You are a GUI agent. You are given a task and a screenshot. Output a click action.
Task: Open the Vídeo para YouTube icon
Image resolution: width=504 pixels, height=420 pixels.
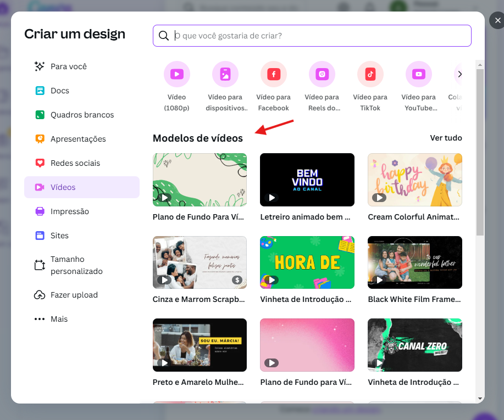(x=419, y=74)
